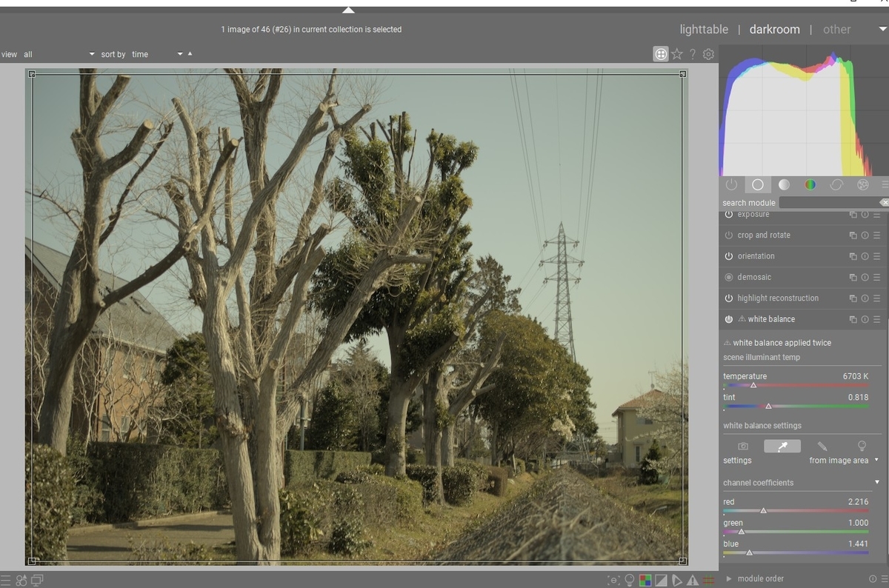Collapse the channel coefficients section
The image size is (889, 588).
(876, 482)
